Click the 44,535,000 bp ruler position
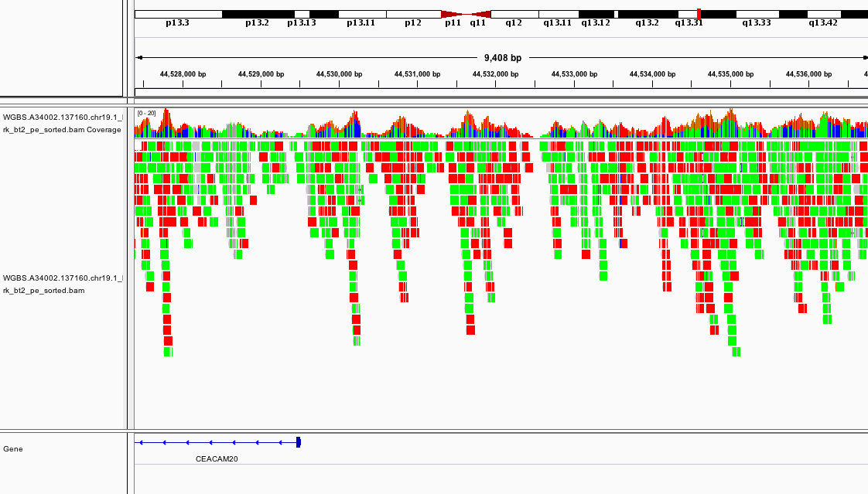868x494 pixels. pos(730,74)
